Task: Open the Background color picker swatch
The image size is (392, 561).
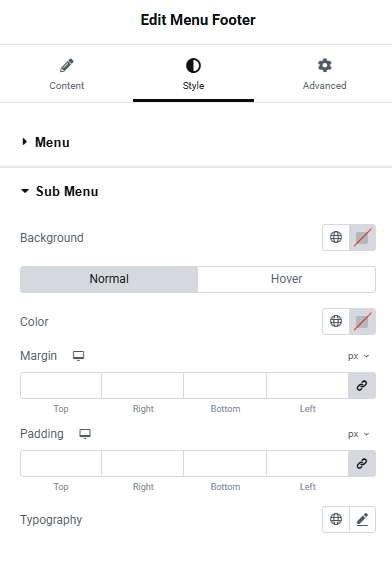Action: coord(362,237)
